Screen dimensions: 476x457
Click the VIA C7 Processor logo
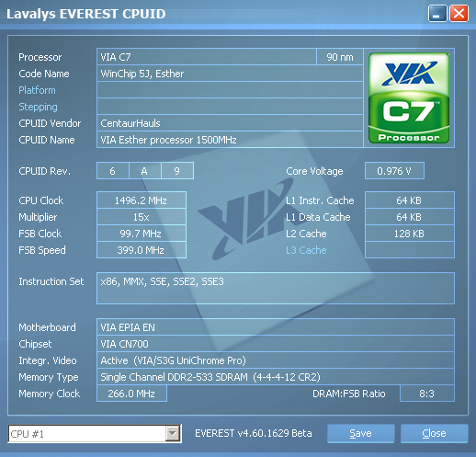tap(409, 98)
